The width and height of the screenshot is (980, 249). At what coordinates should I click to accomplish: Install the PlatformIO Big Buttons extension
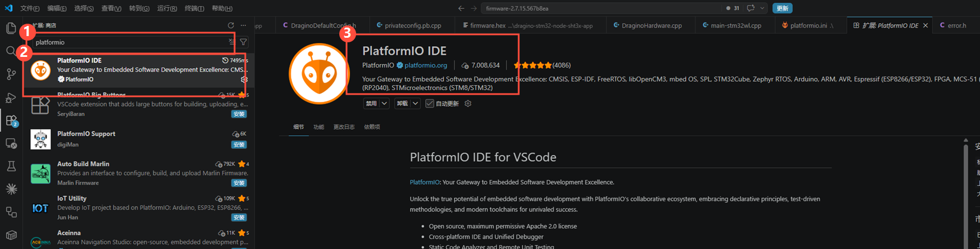(x=239, y=114)
